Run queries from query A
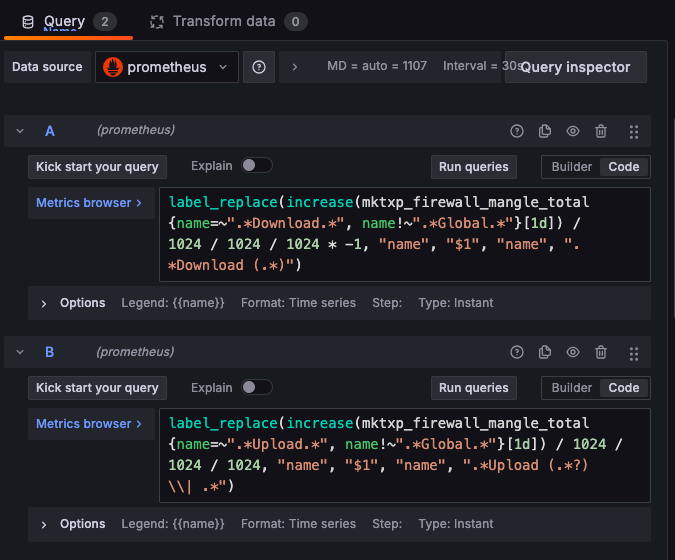This screenshot has width=675, height=560. click(x=474, y=167)
